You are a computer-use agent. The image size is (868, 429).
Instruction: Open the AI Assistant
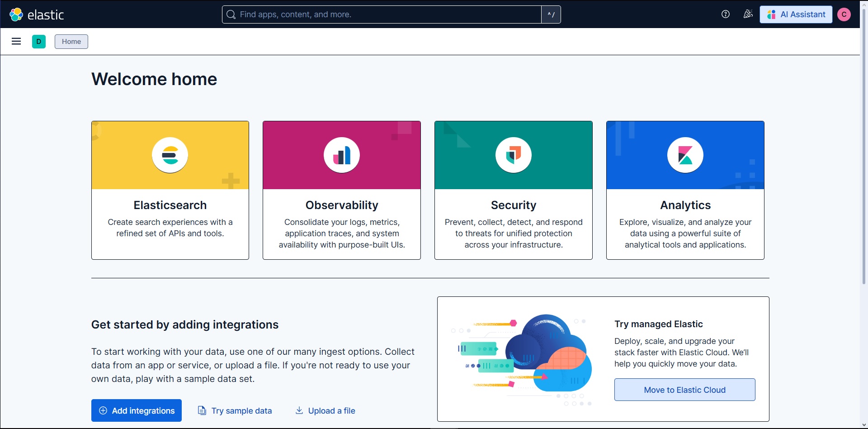[796, 14]
